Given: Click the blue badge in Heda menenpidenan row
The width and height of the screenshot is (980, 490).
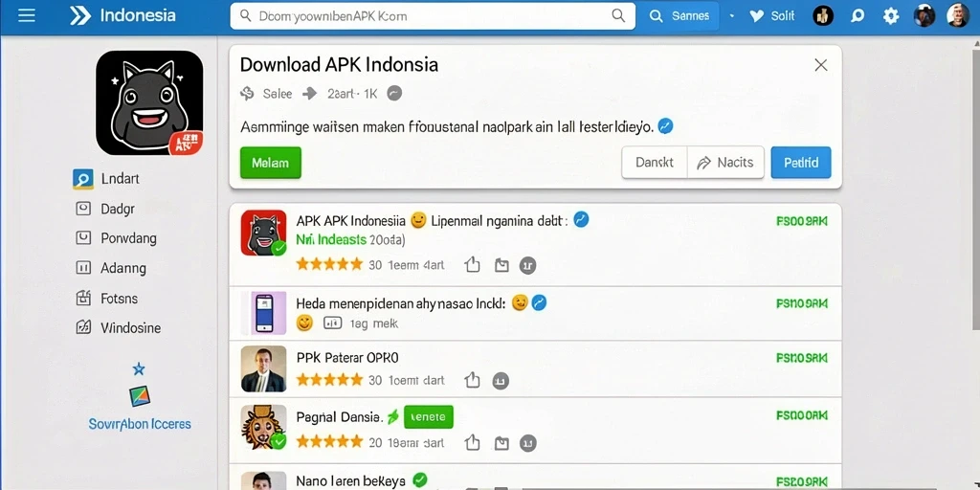Looking at the screenshot, I should pyautogui.click(x=539, y=303).
